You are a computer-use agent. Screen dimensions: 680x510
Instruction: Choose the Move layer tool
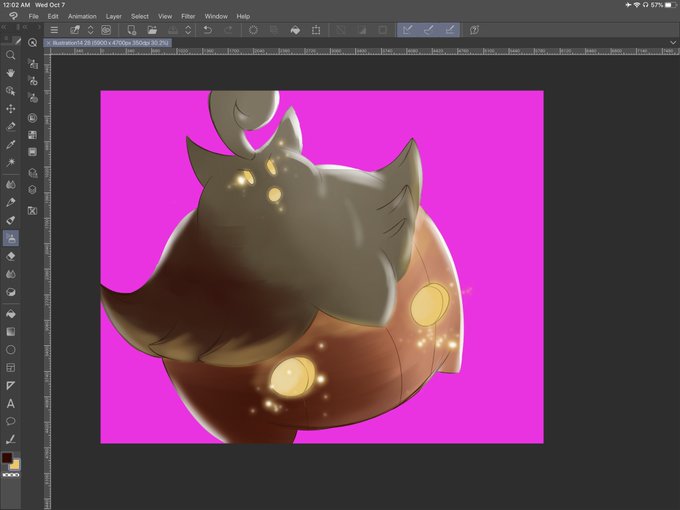(x=11, y=108)
